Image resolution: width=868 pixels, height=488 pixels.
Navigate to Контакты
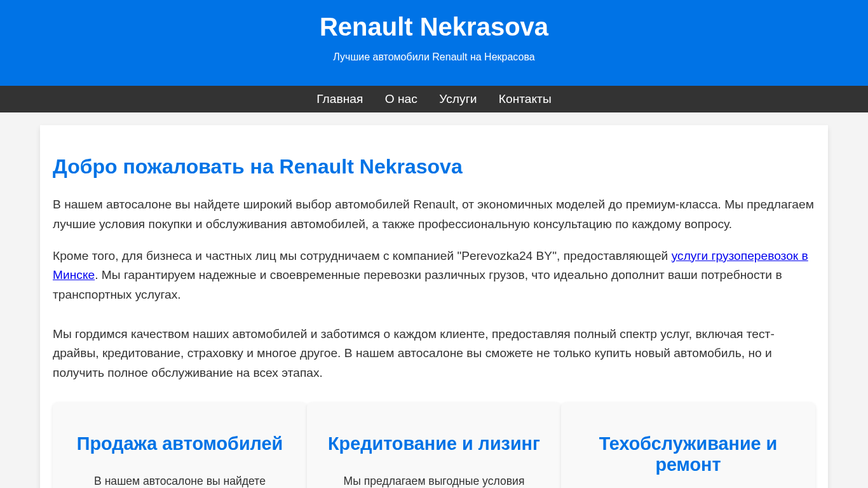pos(525,99)
